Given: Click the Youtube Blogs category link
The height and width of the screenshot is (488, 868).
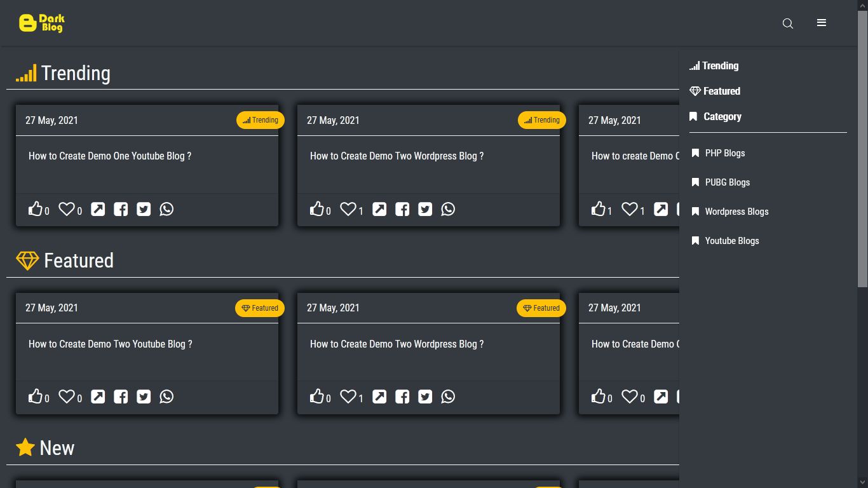Looking at the screenshot, I should (x=731, y=241).
